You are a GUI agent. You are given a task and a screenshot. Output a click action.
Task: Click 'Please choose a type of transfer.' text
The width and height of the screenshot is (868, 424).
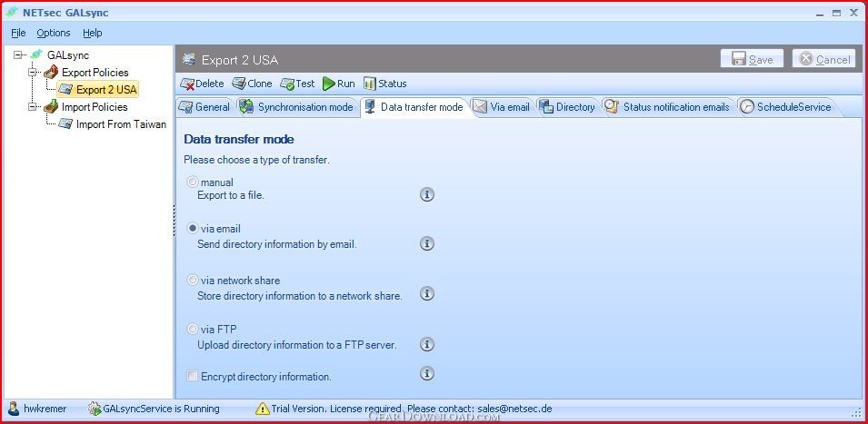point(257,161)
